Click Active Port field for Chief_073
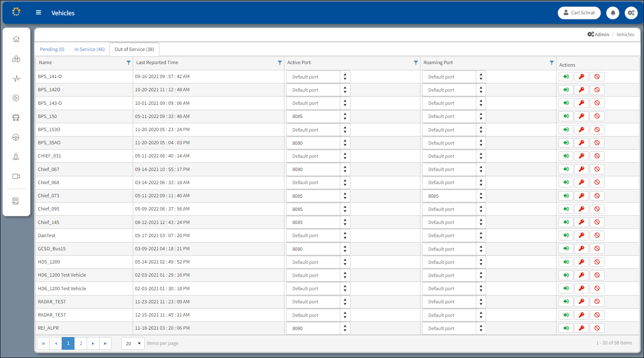 pos(313,196)
